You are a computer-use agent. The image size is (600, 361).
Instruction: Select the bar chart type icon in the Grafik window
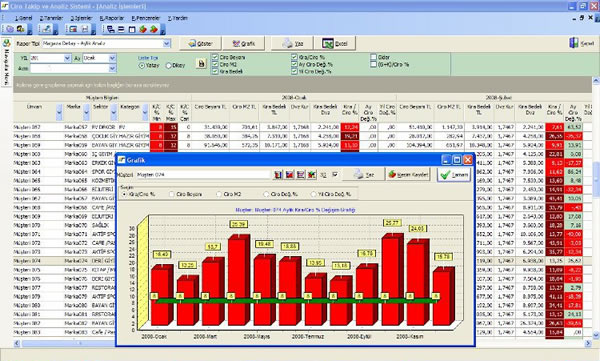pyautogui.click(x=278, y=175)
